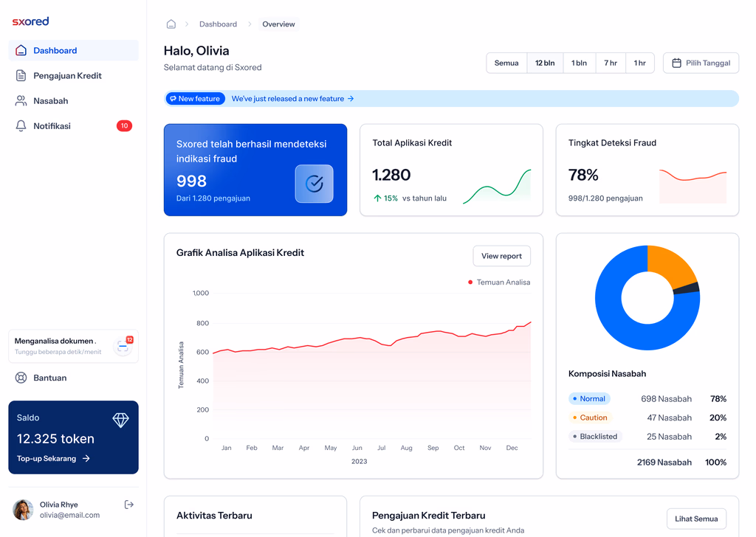Screen dimensions: 756x537
Task: Click the Nasabah users icon
Action: click(x=21, y=101)
